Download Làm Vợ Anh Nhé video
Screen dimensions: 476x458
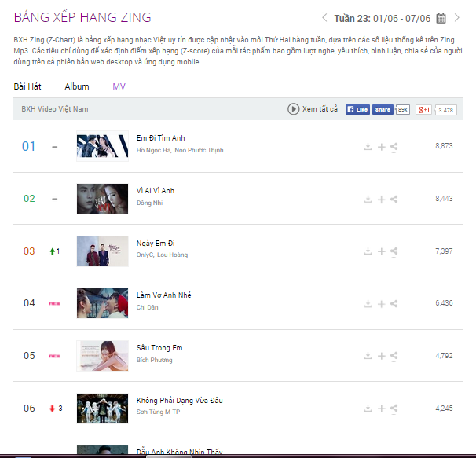point(368,304)
